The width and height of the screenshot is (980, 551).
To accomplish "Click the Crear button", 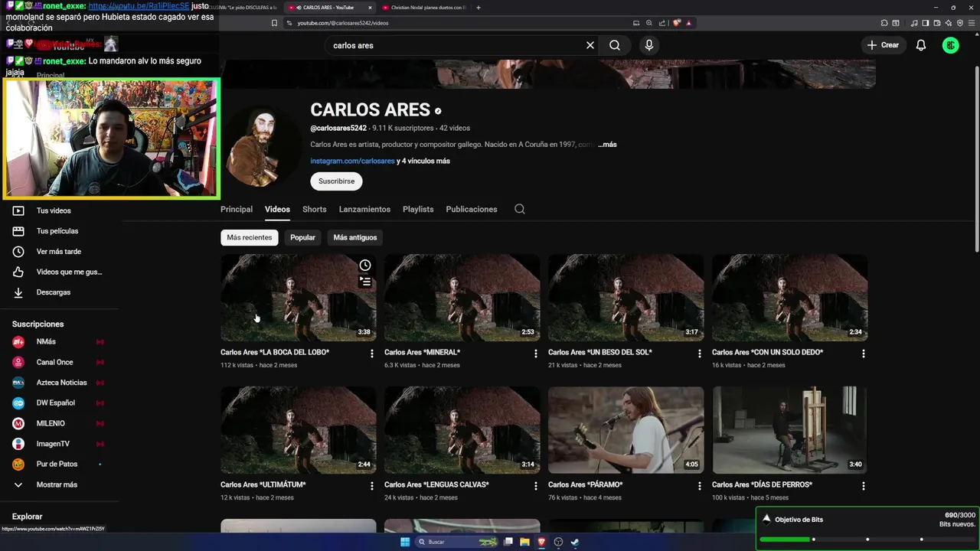I will (x=883, y=45).
